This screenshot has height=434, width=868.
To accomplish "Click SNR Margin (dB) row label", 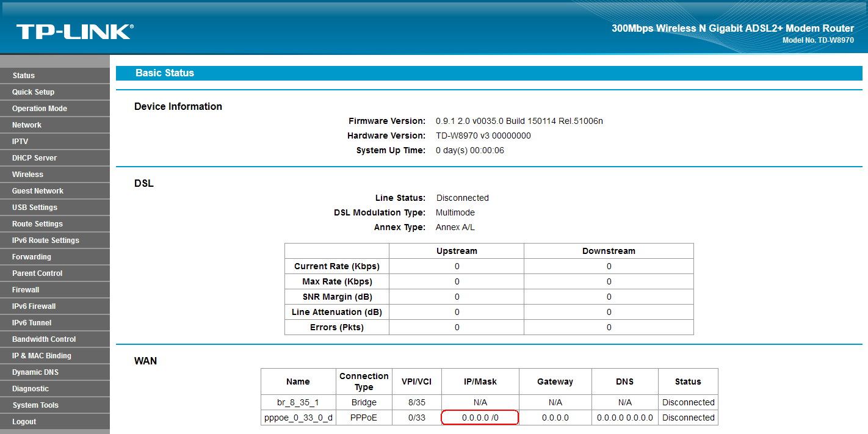I will coord(337,297).
